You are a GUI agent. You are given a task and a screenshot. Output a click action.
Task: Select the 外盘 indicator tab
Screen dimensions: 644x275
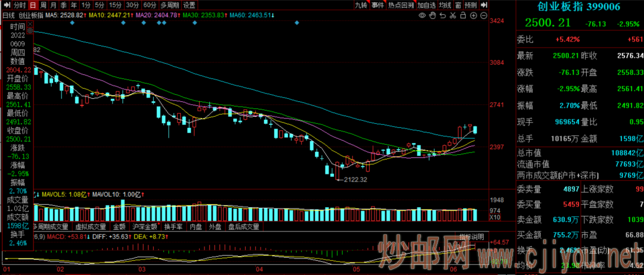coord(215,226)
